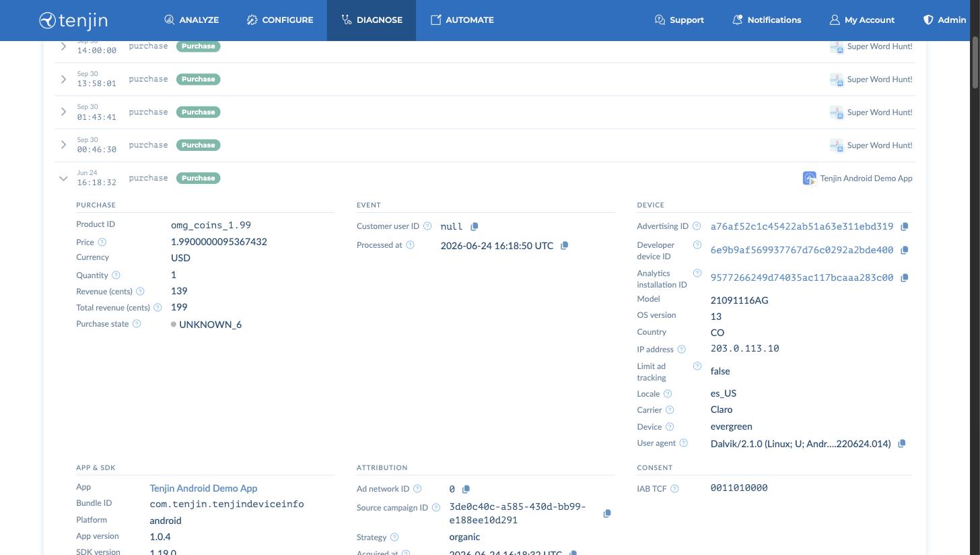Expand the 14:00:00 purchase row

[x=63, y=46]
